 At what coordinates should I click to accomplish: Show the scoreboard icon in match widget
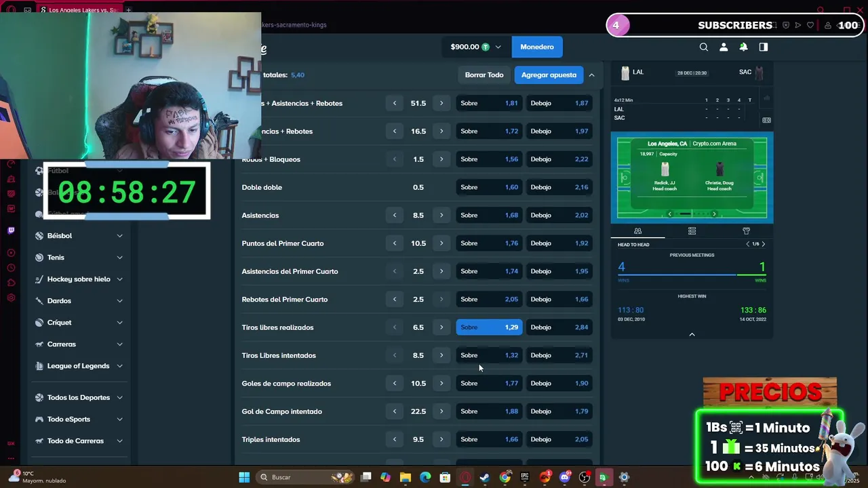pos(766,120)
